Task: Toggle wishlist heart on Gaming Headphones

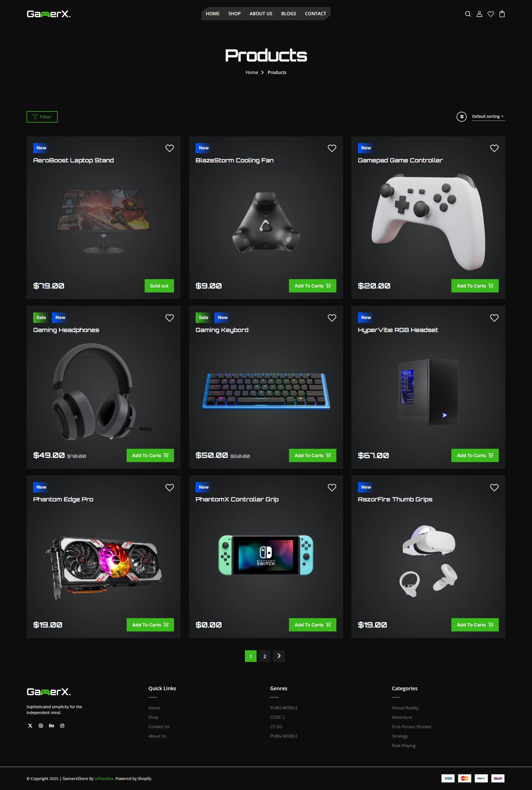Action: click(170, 318)
